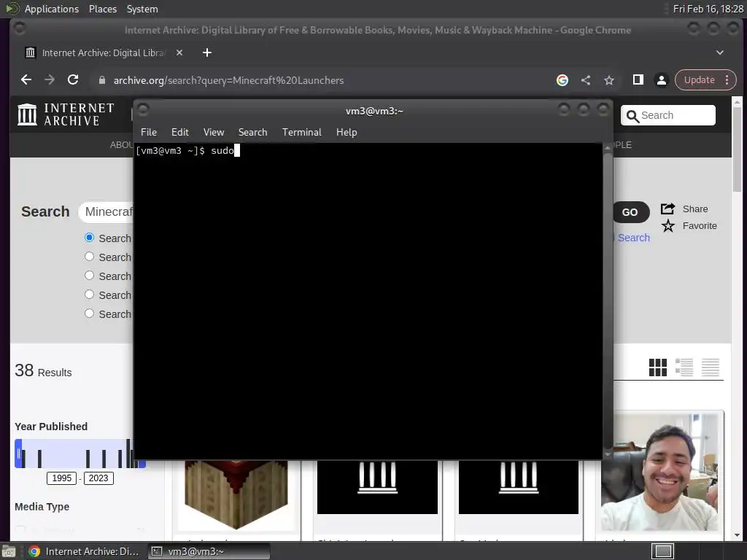Select the first Search radio option
This screenshot has width=747, height=560.
[89, 237]
